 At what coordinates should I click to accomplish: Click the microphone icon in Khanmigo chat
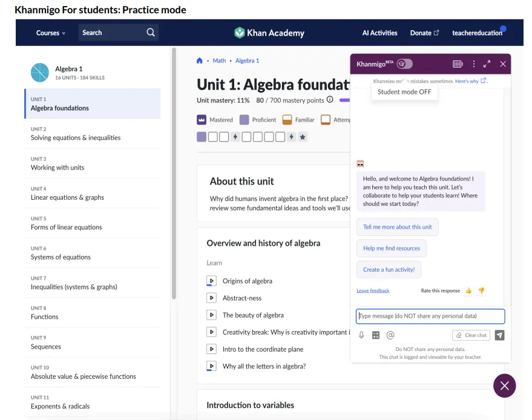pos(361,335)
